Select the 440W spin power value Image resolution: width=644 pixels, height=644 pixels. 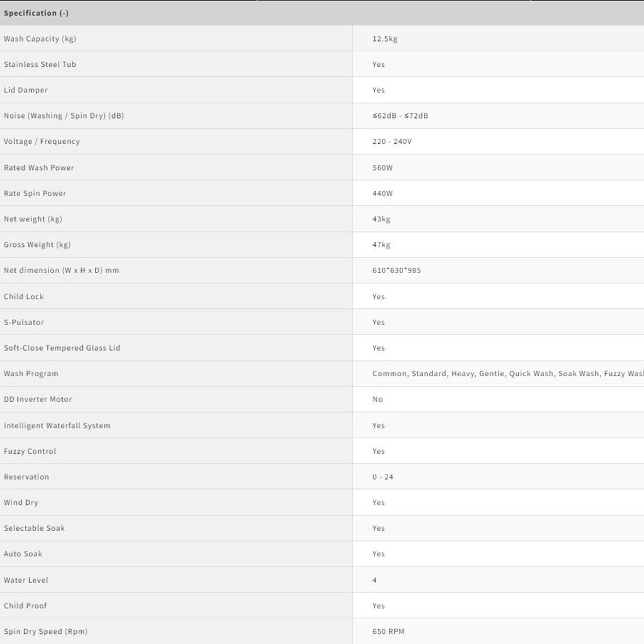coord(382,193)
